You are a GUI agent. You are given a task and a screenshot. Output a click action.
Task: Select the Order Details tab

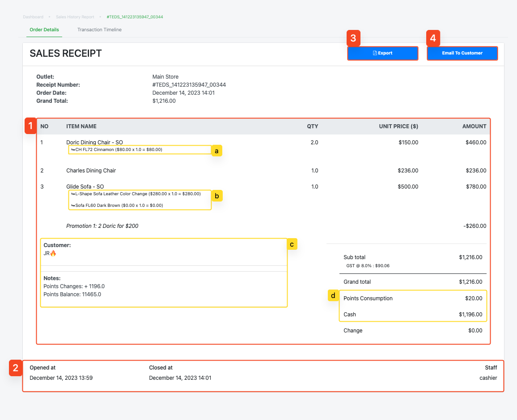44,29
